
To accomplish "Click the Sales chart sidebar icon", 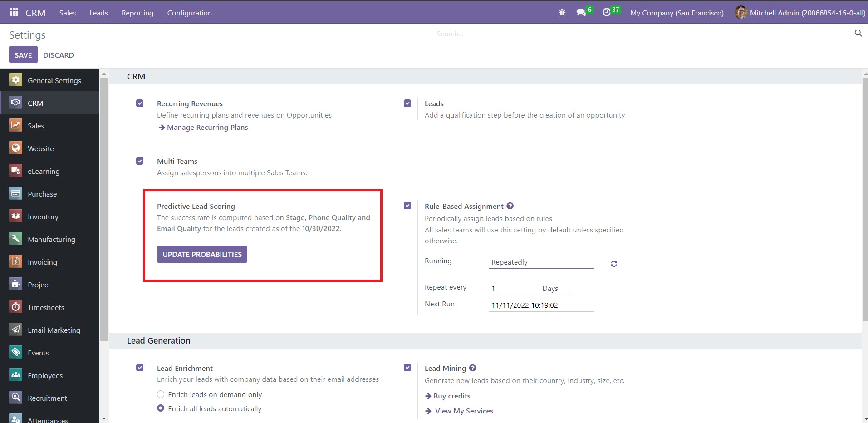I will pyautogui.click(x=16, y=125).
